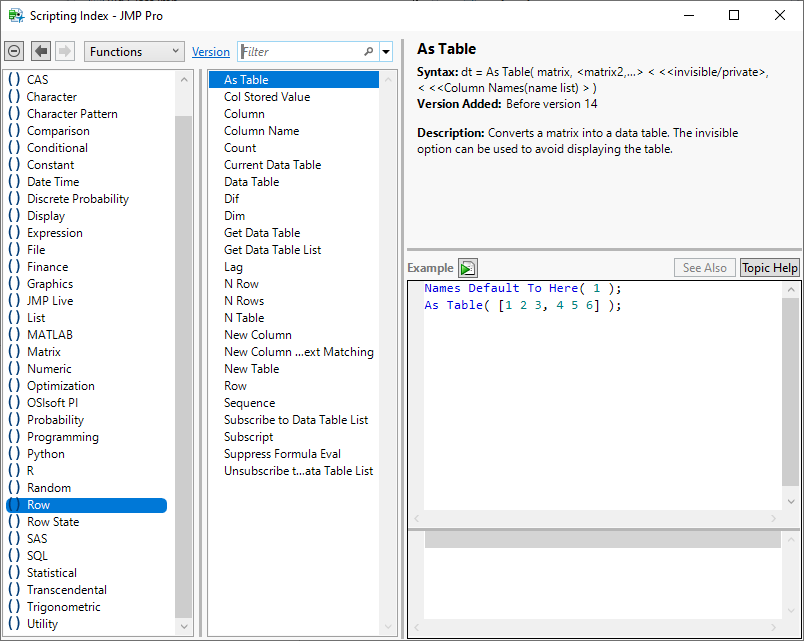
Task: Click the See Also button
Action: pyautogui.click(x=705, y=268)
